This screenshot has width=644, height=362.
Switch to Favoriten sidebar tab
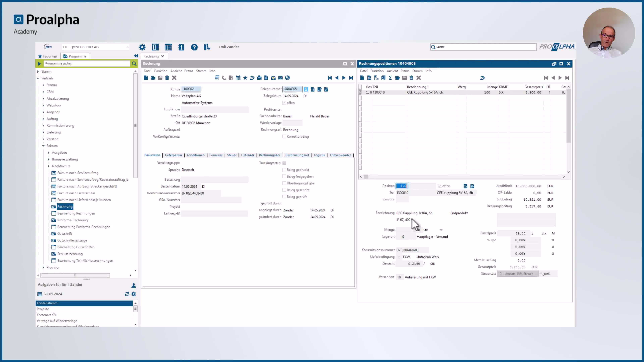tap(47, 56)
